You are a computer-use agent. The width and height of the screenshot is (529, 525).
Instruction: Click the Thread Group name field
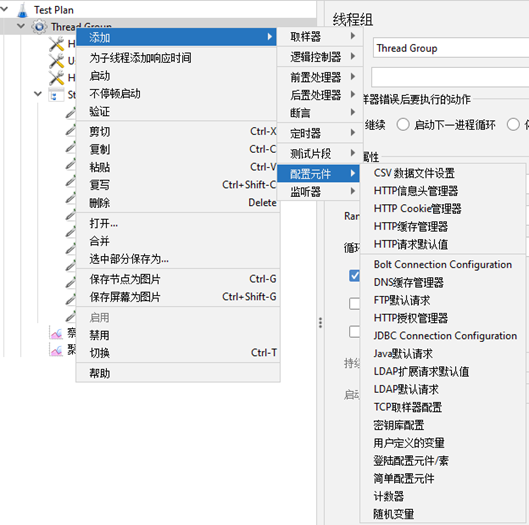coord(451,48)
